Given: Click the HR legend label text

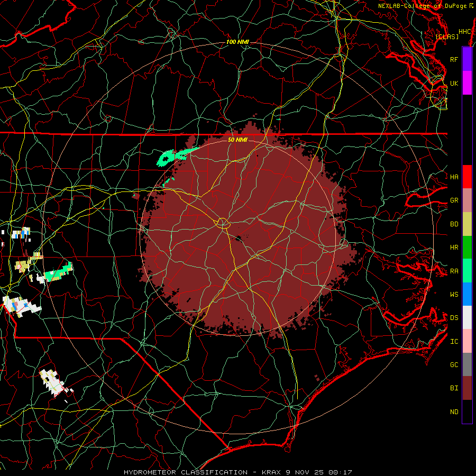Looking at the screenshot, I should point(454,248).
